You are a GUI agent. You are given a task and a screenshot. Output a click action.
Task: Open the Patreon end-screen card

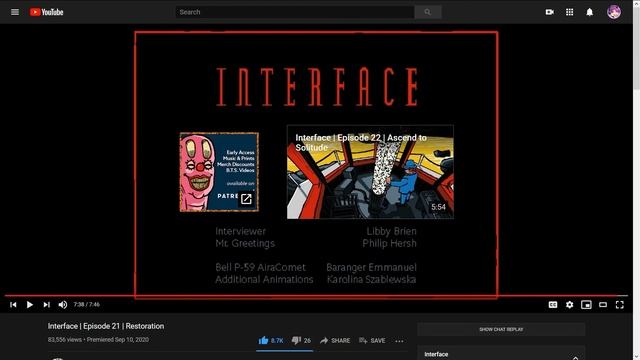[219, 172]
